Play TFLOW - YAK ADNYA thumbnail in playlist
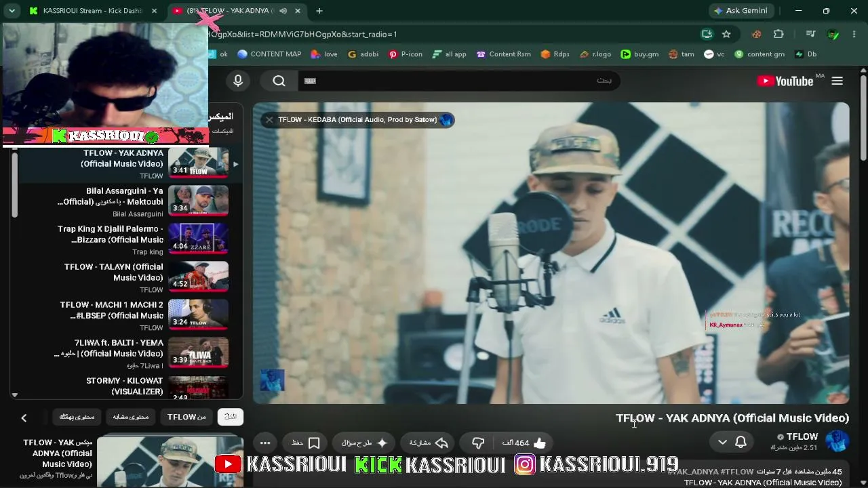The image size is (868, 488). tap(198, 163)
